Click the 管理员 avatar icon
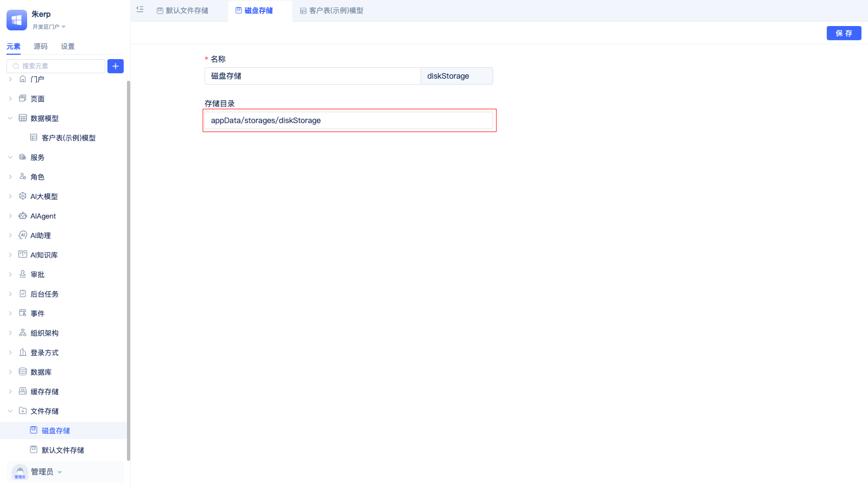 tap(20, 472)
